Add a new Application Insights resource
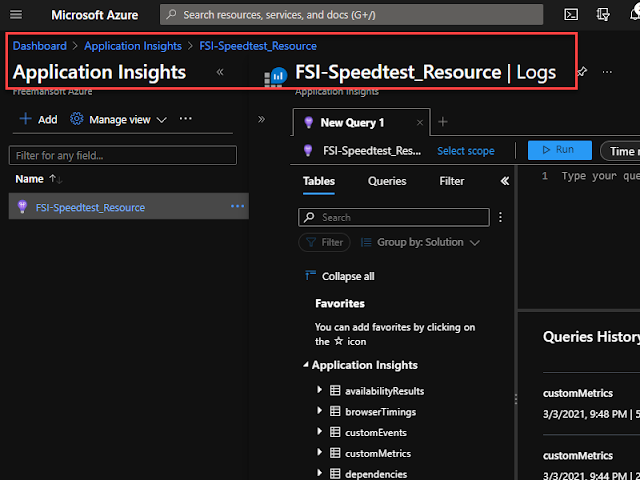The width and height of the screenshot is (640, 480). [38, 119]
